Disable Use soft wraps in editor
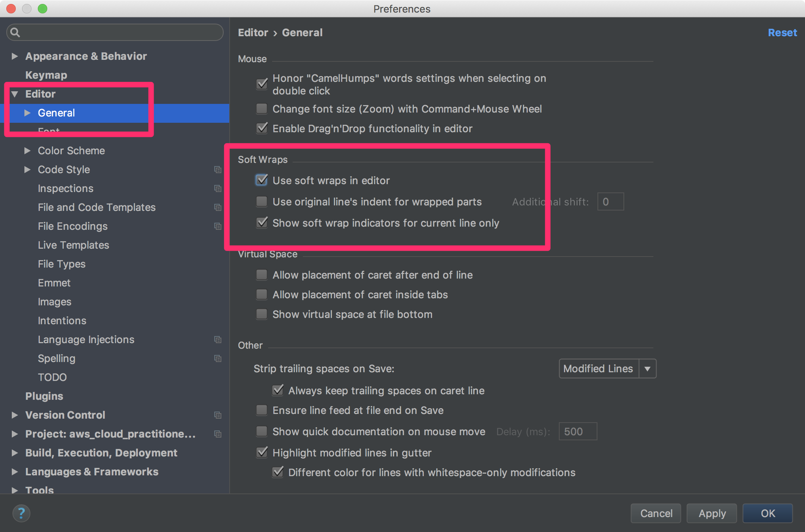 point(262,180)
